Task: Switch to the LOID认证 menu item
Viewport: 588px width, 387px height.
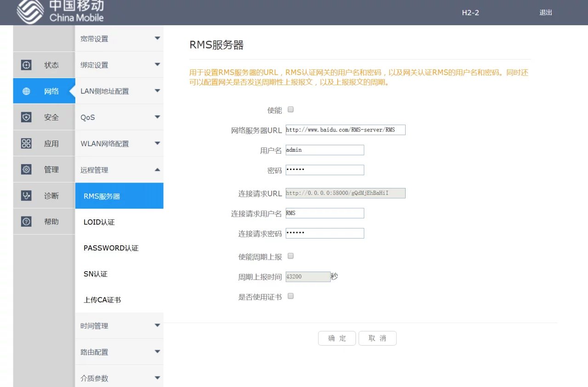Action: (119, 222)
